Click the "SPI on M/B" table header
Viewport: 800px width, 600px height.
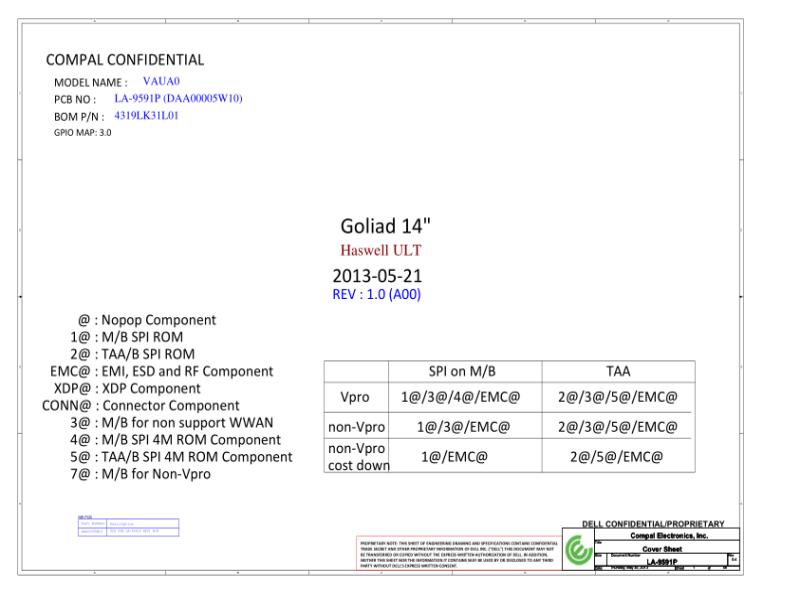pos(462,371)
